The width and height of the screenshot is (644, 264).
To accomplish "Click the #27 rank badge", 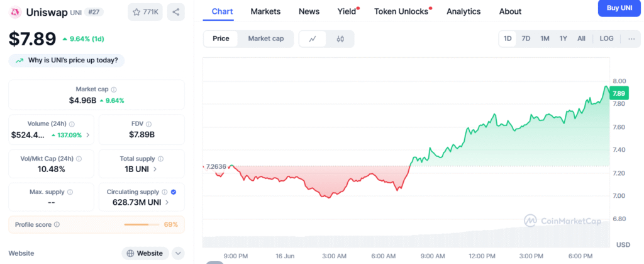I will pos(94,13).
